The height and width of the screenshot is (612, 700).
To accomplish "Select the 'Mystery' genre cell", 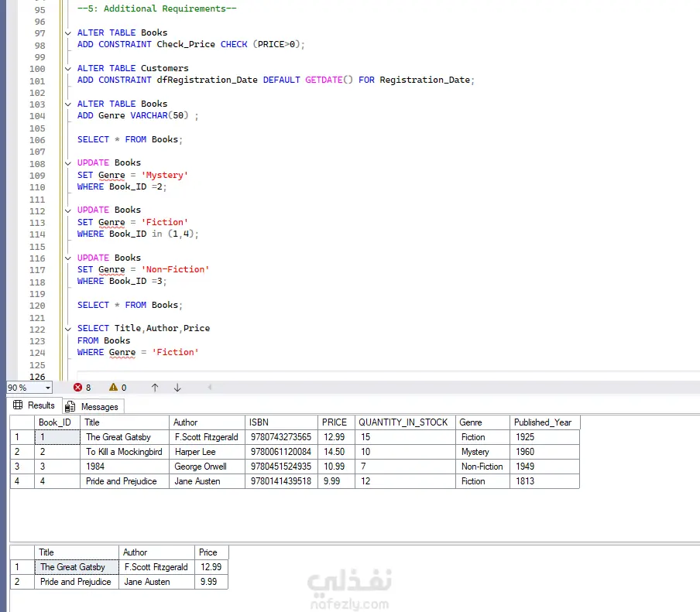I will [x=482, y=452].
